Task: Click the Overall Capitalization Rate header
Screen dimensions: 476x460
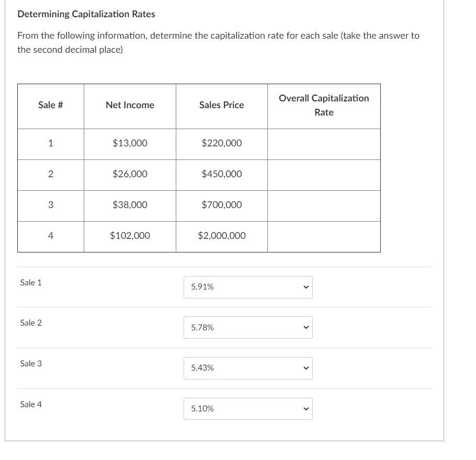Action: click(324, 105)
